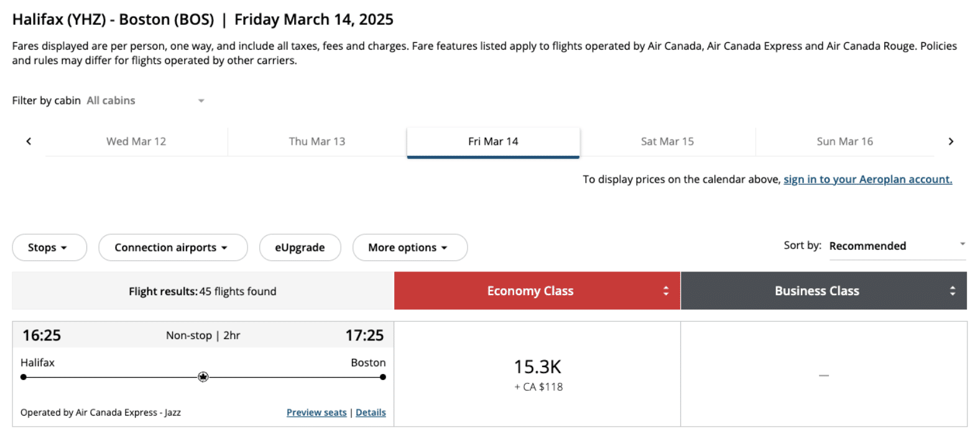980x441 pixels.
Task: View flight Details link
Action: [x=371, y=412]
